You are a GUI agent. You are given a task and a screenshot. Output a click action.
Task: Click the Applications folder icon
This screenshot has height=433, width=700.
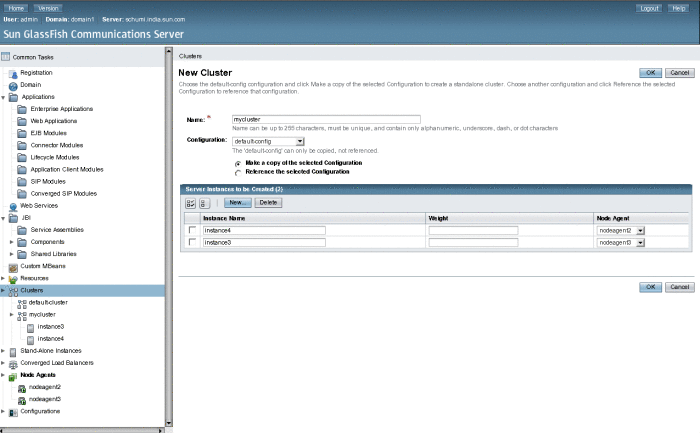click(13, 97)
